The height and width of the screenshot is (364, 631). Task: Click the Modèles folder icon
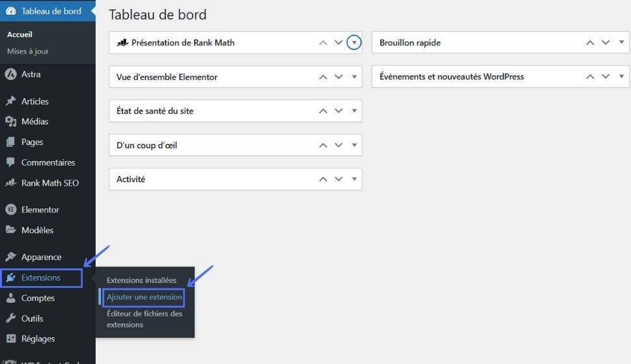(11, 229)
